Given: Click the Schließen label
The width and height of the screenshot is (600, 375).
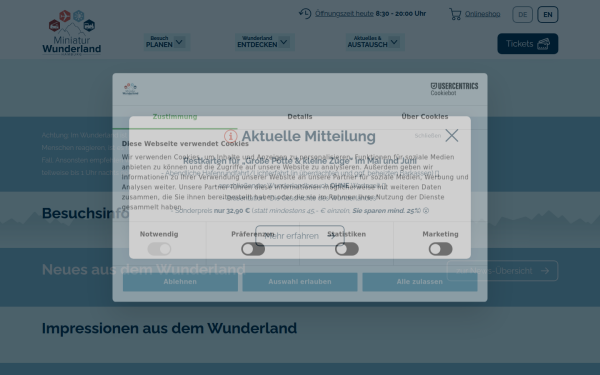Looking at the screenshot, I should click(x=428, y=136).
